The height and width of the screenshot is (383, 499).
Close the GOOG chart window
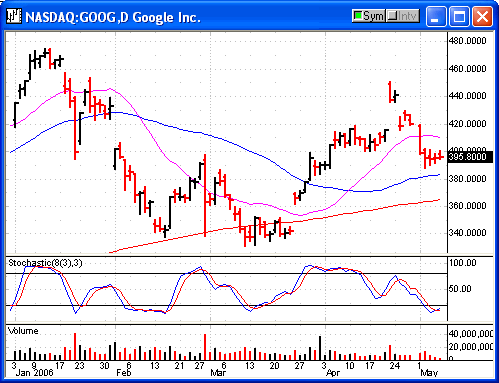[x=482, y=16]
